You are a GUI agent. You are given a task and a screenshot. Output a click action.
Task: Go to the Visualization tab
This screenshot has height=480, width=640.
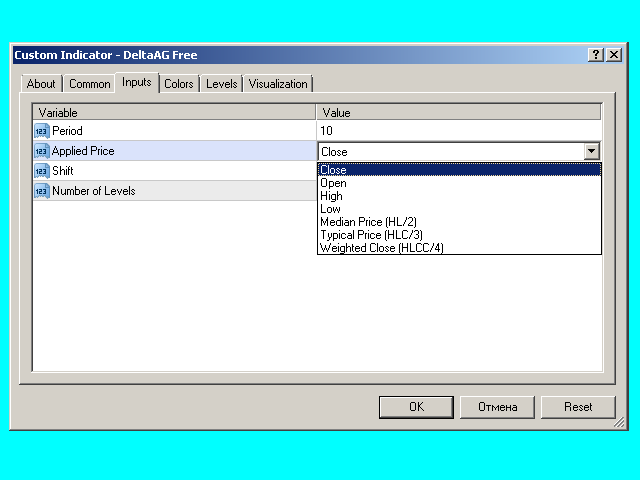278,84
